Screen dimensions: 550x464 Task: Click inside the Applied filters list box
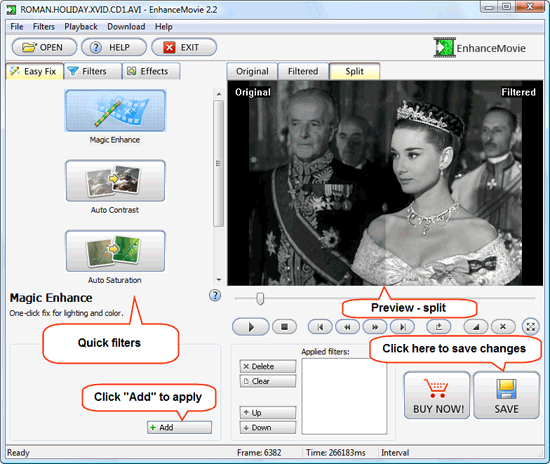click(344, 396)
